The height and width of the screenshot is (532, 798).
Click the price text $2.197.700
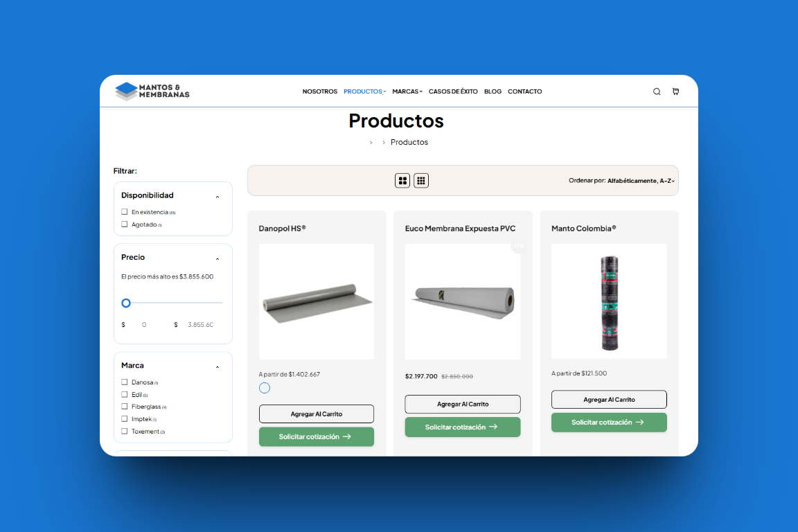[421, 376]
